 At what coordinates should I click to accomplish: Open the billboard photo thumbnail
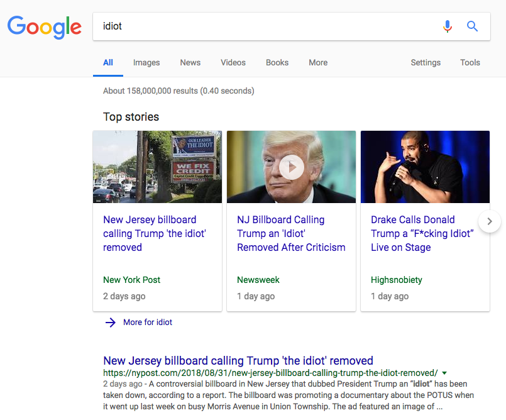point(158,167)
